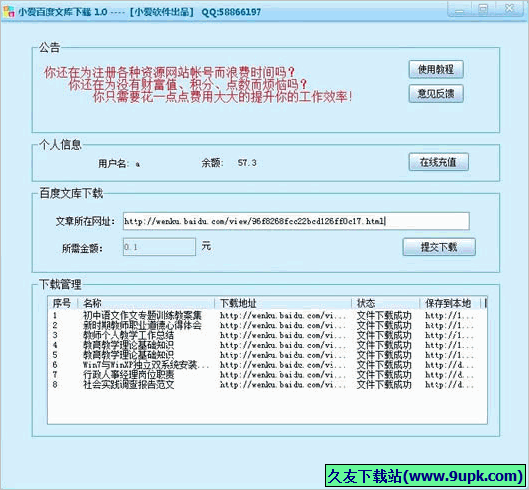Image resolution: width=529 pixels, height=490 pixels.
Task: Focus the 文章所在网址 URL input field
Action: [x=296, y=221]
